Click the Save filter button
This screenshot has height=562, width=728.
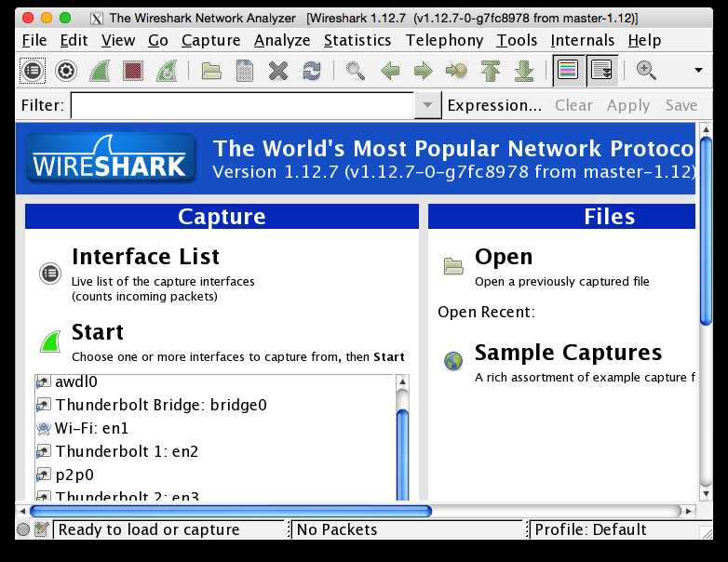[x=681, y=105]
